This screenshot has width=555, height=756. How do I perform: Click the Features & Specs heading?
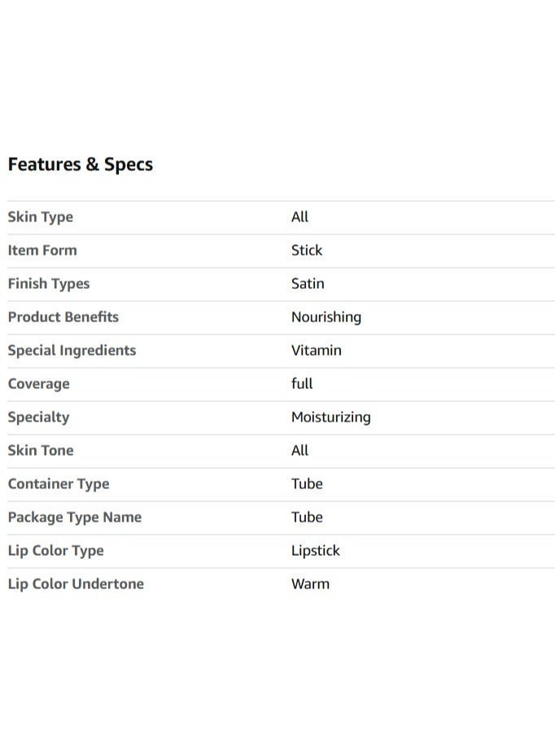pyautogui.click(x=81, y=164)
